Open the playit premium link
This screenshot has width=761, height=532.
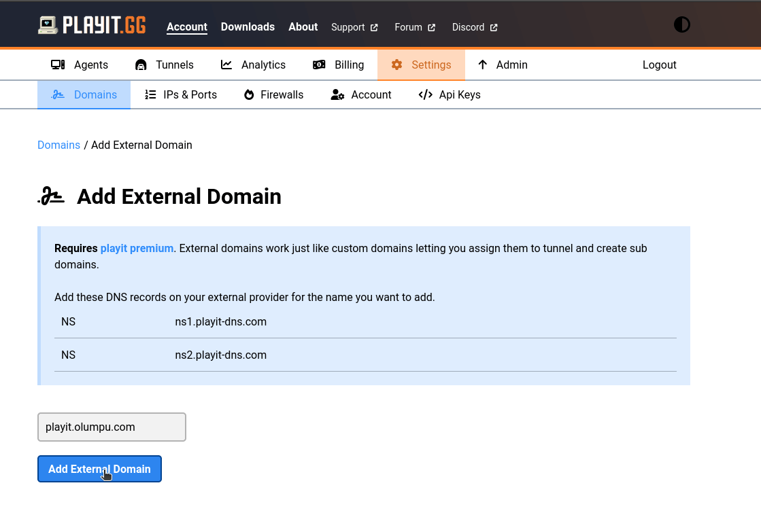[136, 248]
